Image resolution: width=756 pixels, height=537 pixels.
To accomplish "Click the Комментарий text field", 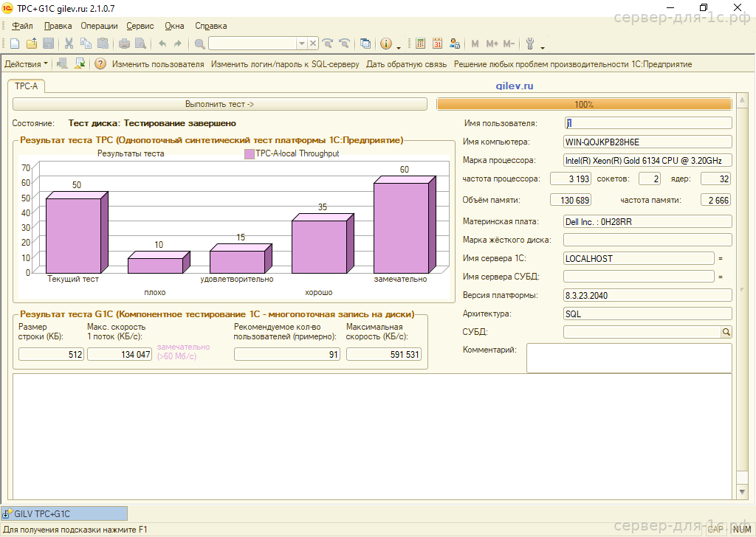I will [628, 358].
